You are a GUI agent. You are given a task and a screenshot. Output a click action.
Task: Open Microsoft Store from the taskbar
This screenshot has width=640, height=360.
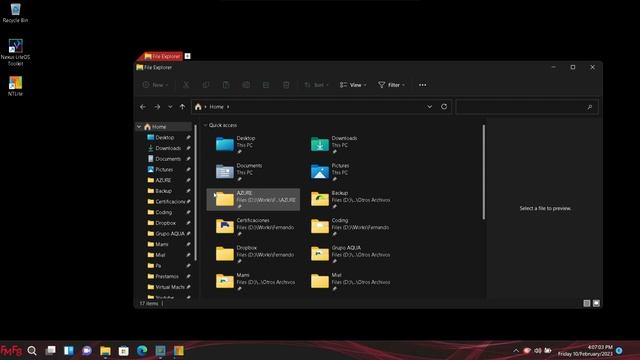click(x=124, y=351)
